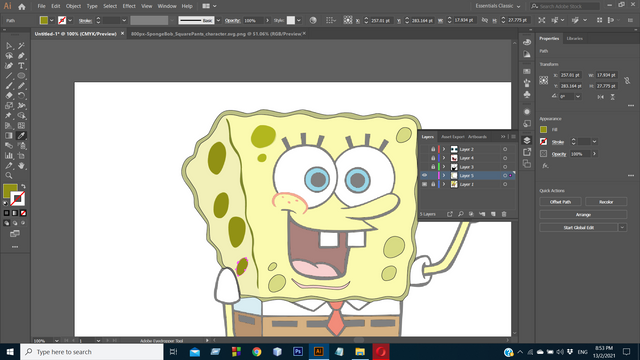Select the Rotate tool
This screenshot has width=640, height=360.
tap(21, 96)
